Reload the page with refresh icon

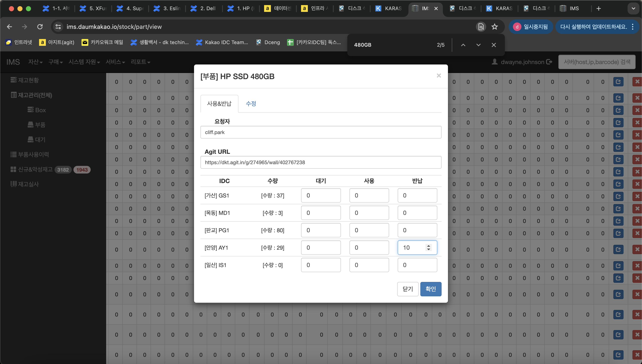pyautogui.click(x=40, y=27)
